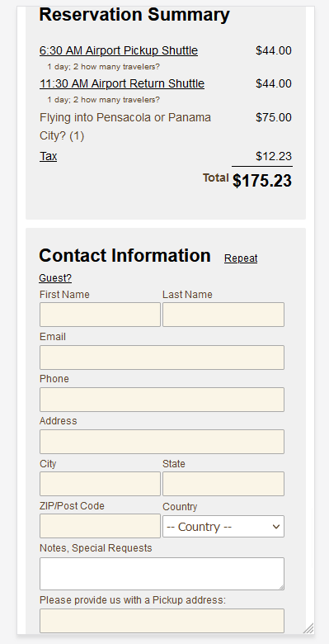Click into the City field
The image size is (329, 644).
point(100,484)
